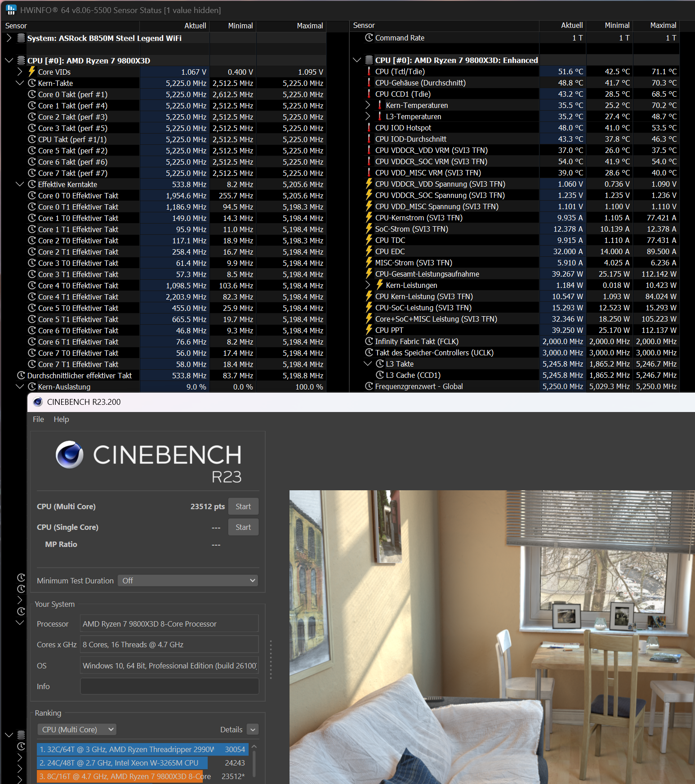This screenshot has height=784, width=695.
Task: Collapse the CPU Enhanced sensor group
Action: click(x=357, y=60)
